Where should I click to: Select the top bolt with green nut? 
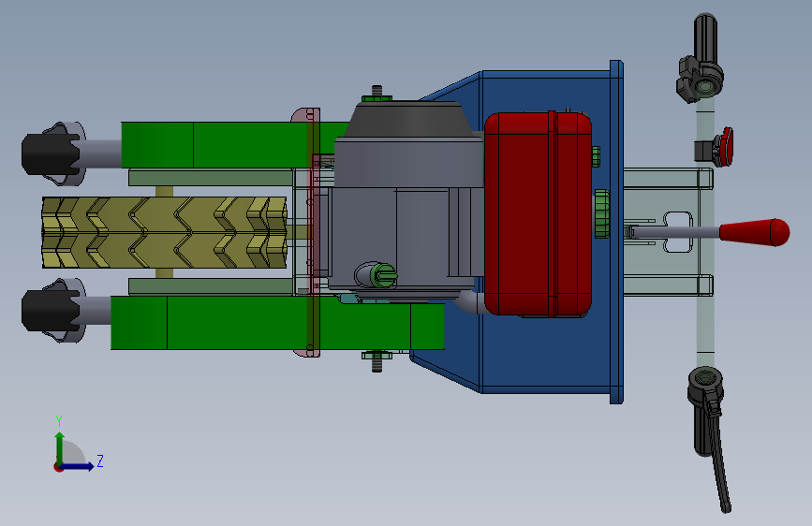point(377,95)
